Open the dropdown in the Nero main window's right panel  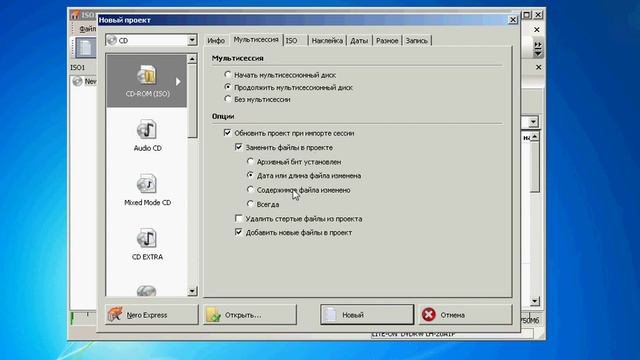click(533, 122)
